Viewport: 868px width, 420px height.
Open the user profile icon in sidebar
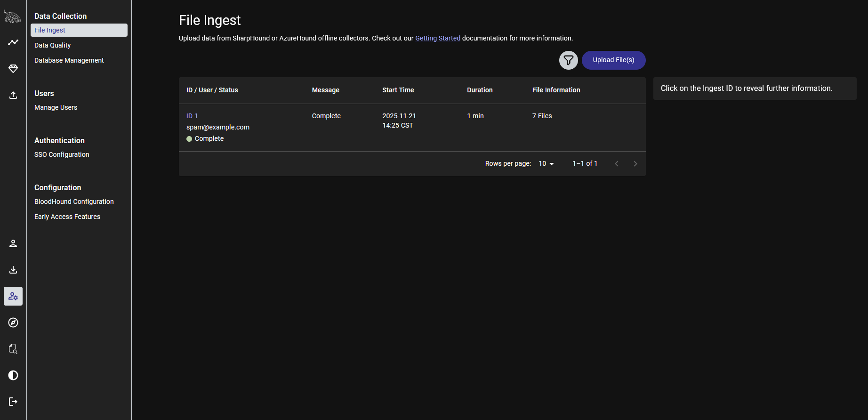pos(13,243)
